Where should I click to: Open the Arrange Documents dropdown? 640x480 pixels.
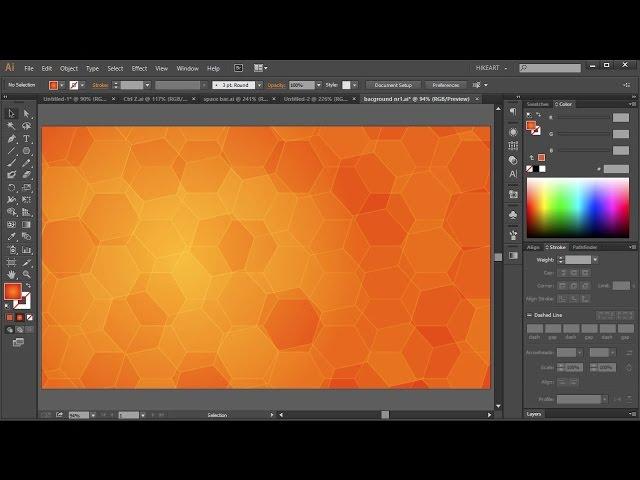pos(261,68)
